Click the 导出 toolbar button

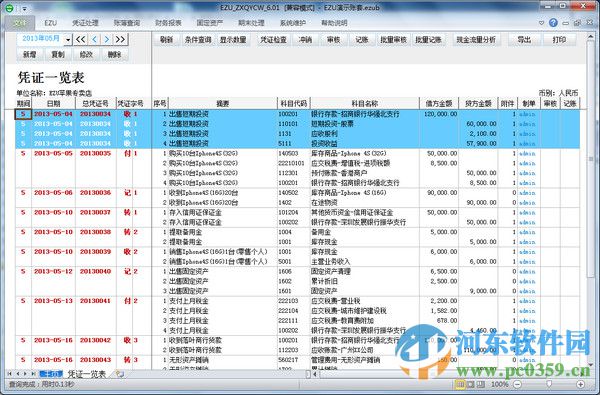[x=524, y=39]
